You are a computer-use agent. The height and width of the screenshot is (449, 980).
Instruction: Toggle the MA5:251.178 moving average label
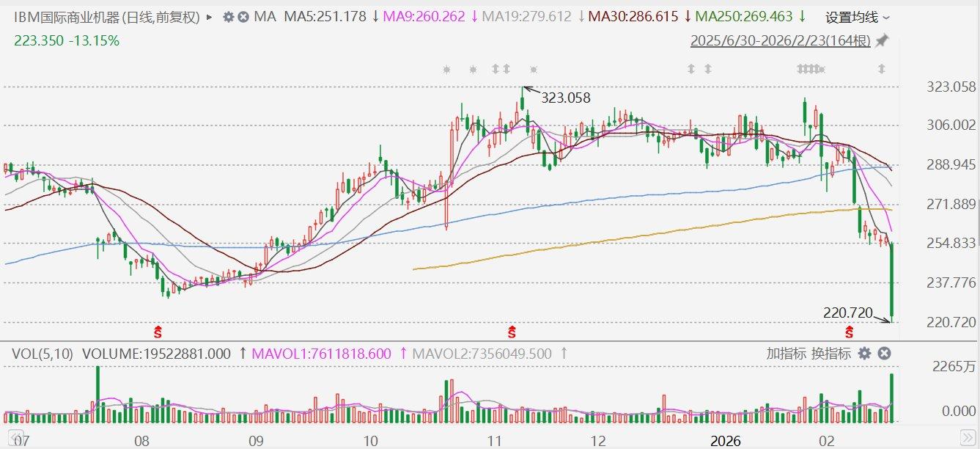(325, 16)
